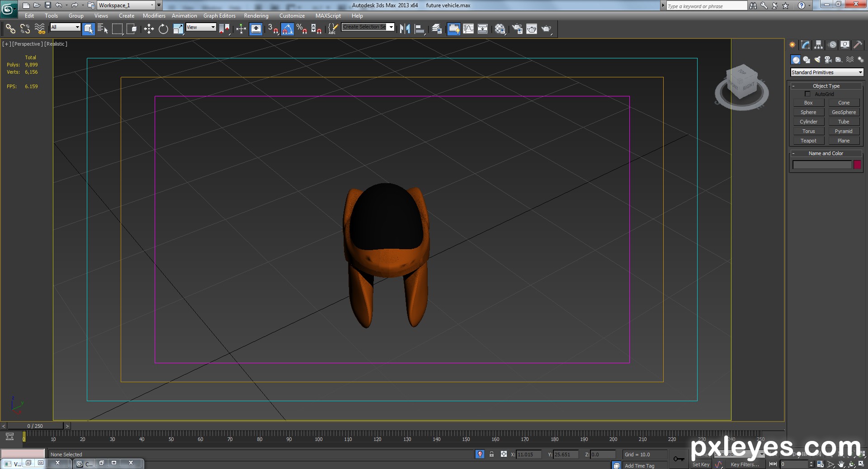Click the Set Key button
868x469 pixels.
[x=701, y=464]
